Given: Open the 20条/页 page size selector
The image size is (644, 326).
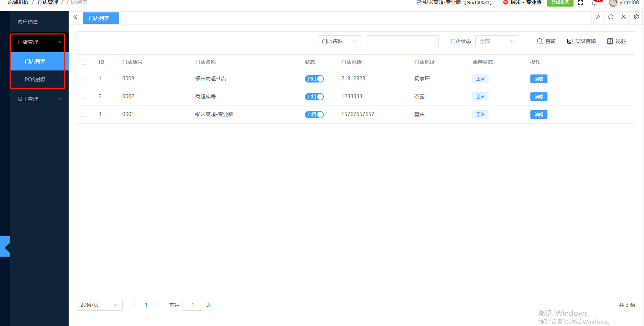Looking at the screenshot, I should click(99, 305).
